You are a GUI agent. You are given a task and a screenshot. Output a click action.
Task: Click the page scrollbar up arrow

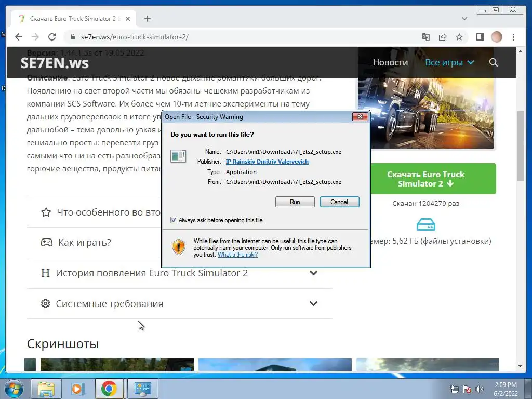point(521,51)
